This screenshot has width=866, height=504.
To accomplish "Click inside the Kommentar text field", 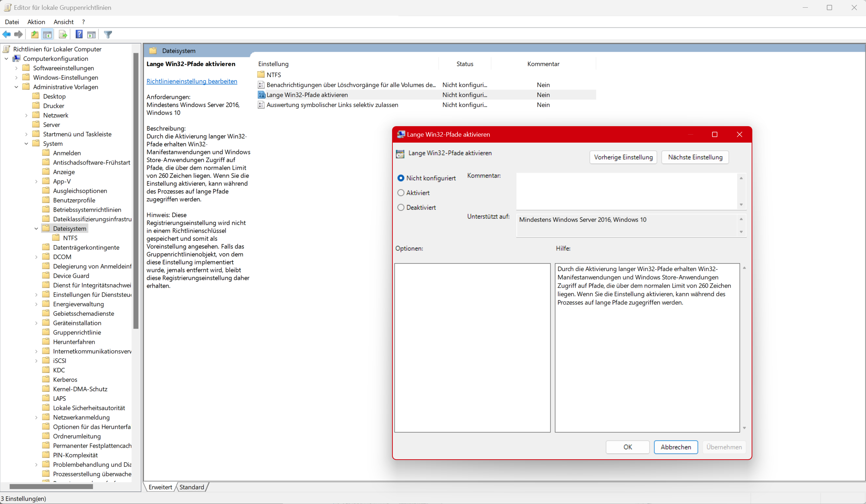I will coord(626,191).
